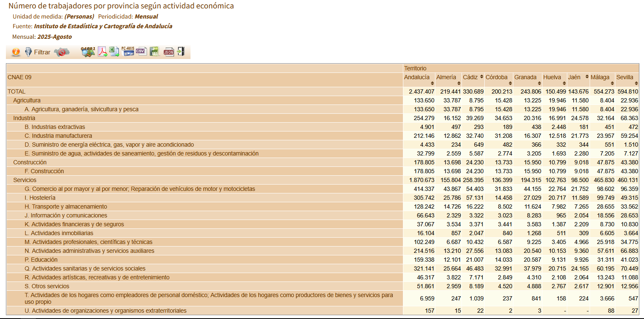Select the TOTAL row label
The width and height of the screenshot is (644, 319).
pyautogui.click(x=16, y=91)
